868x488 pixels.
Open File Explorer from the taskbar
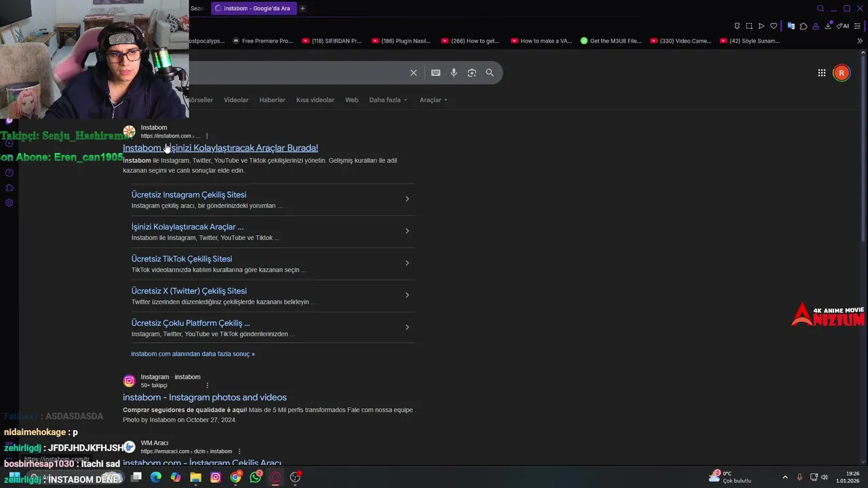coord(195,477)
